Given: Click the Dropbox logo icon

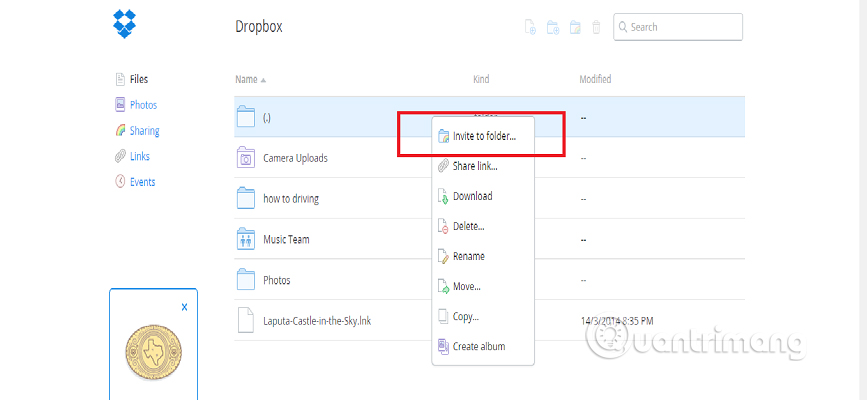Looking at the screenshot, I should click(x=124, y=24).
